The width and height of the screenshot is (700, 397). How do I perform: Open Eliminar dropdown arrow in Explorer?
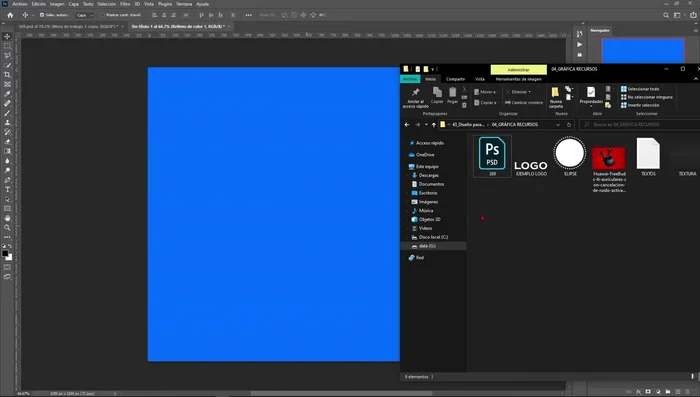pos(530,92)
